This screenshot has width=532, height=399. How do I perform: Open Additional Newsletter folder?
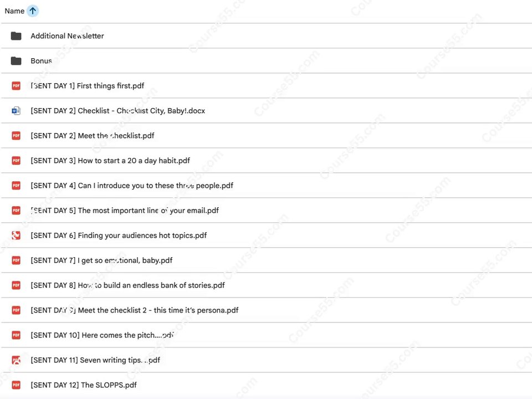(x=67, y=35)
